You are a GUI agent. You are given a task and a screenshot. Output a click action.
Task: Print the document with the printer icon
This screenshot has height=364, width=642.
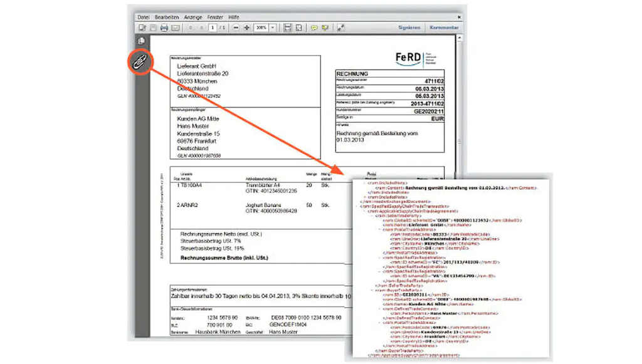pos(164,28)
